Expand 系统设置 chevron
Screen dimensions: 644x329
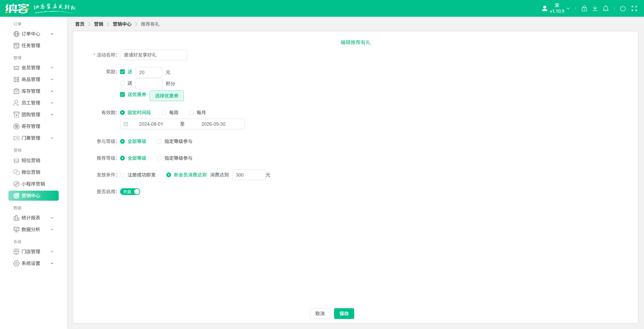pos(52,263)
